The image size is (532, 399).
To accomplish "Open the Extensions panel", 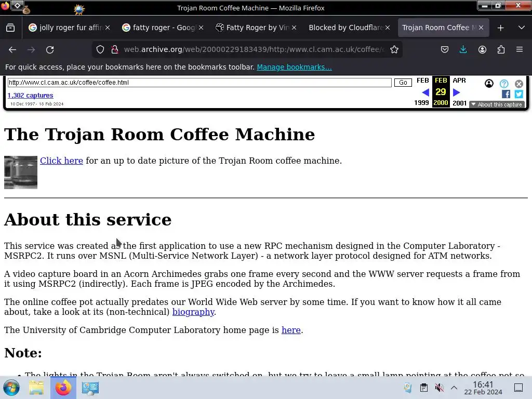I will point(501,49).
